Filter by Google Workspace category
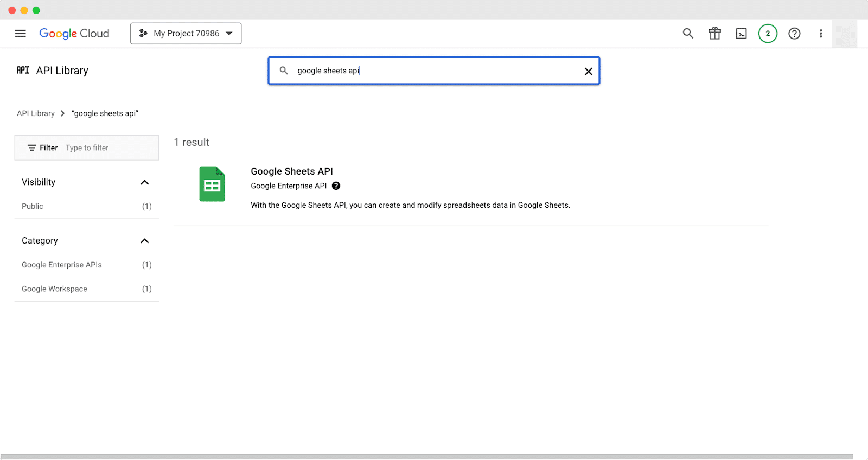Screen dimensions: 868x460 pos(87,289)
